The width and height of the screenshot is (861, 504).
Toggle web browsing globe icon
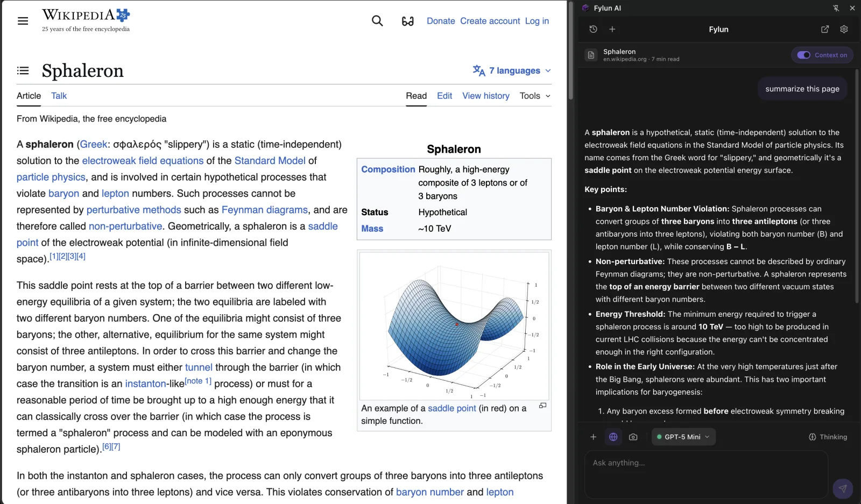[613, 437]
